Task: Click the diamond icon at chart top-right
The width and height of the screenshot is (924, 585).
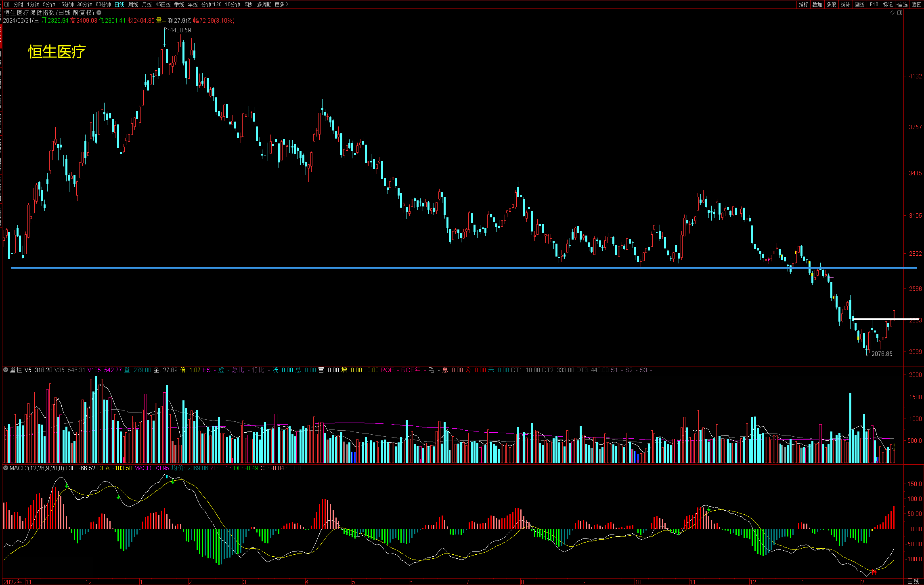Action: click(892, 13)
